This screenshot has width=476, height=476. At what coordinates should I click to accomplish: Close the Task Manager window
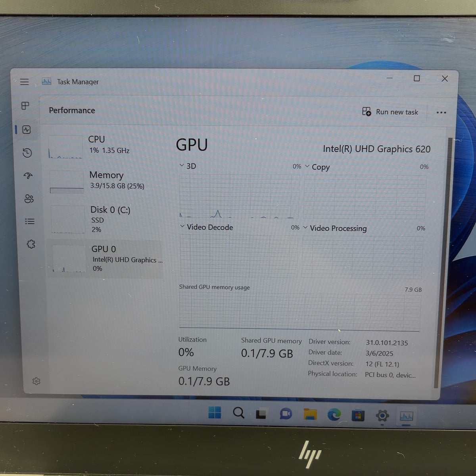445,79
